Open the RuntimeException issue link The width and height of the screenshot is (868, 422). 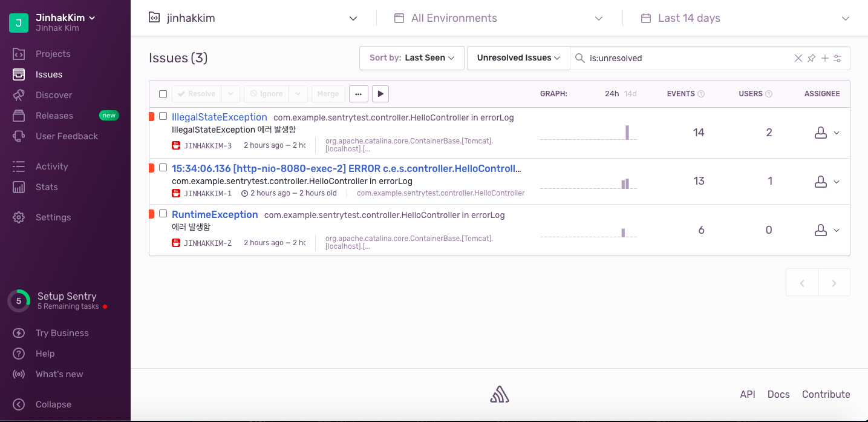click(215, 214)
